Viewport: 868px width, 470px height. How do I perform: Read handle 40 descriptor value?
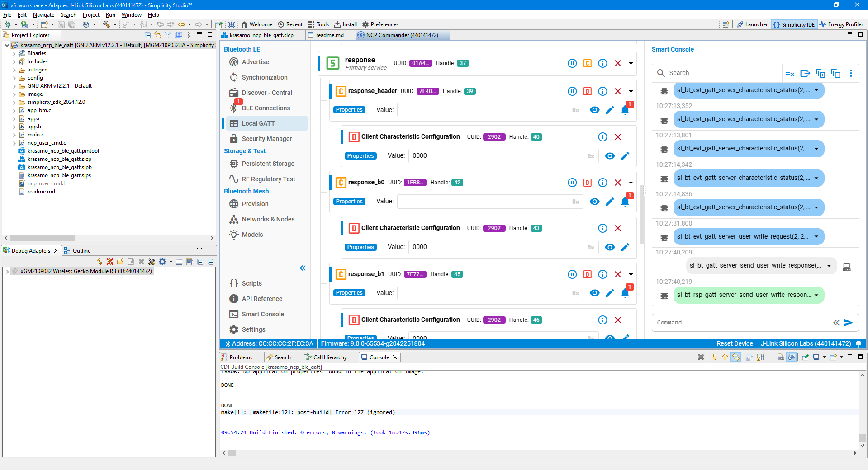(610, 156)
